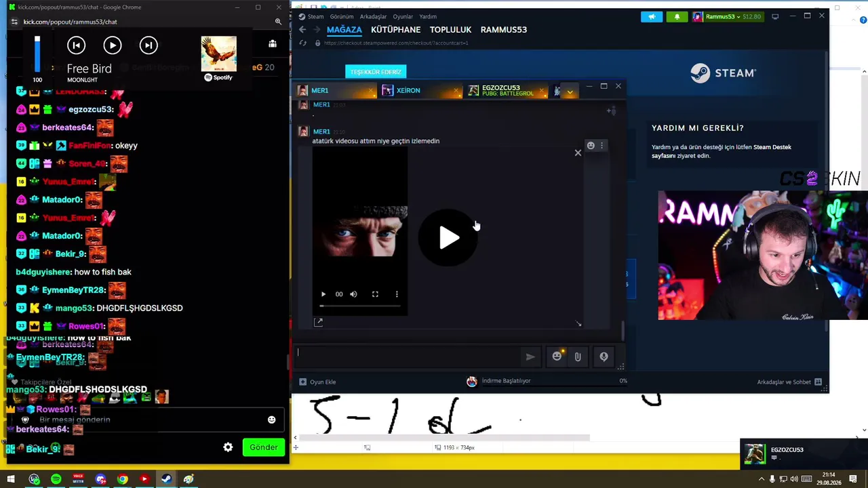Click message 'how to fish bak'
The width and height of the screenshot is (868, 488).
[102, 272]
